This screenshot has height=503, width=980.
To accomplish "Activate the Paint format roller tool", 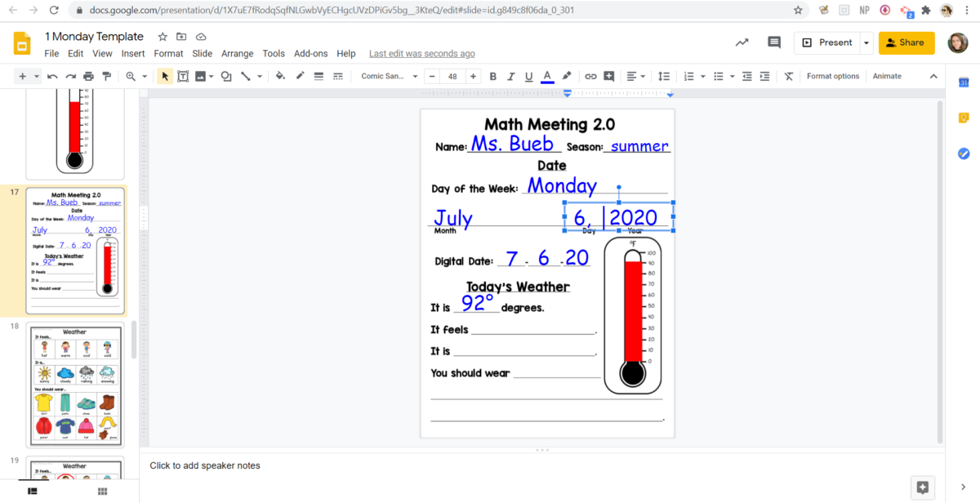I will [106, 76].
